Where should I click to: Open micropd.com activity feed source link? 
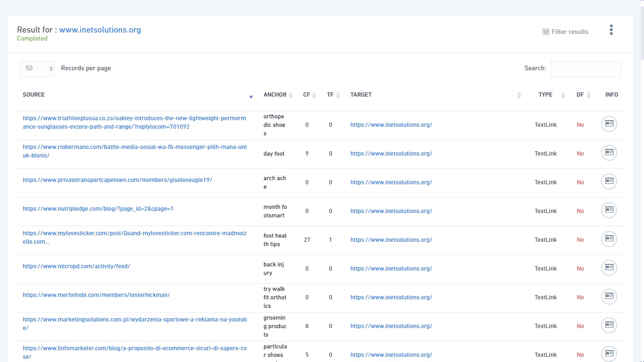[x=76, y=266]
